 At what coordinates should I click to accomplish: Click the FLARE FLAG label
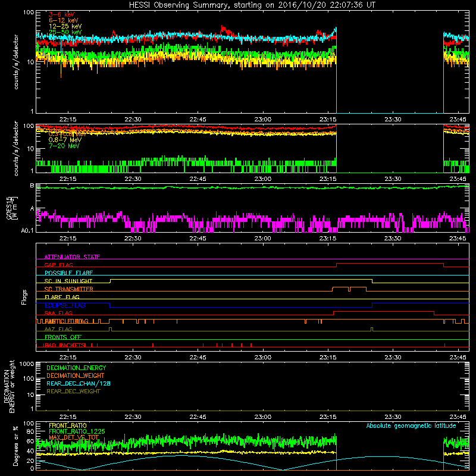tap(62, 297)
